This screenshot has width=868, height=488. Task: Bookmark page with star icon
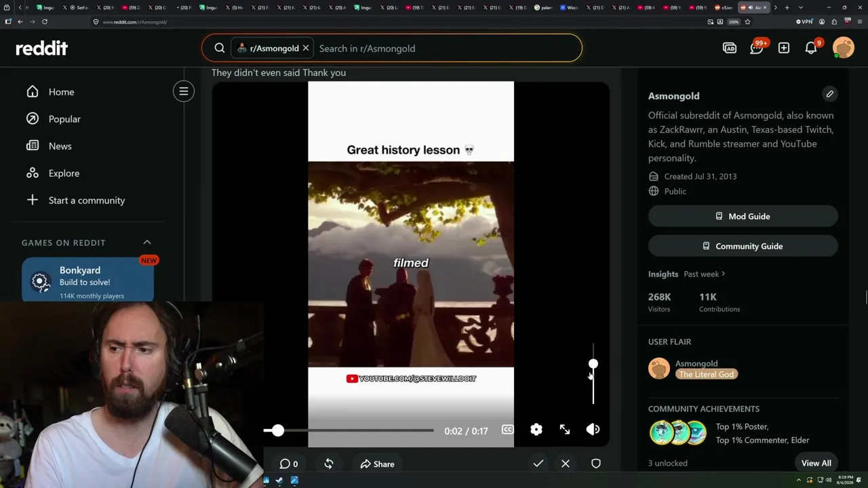click(x=747, y=22)
